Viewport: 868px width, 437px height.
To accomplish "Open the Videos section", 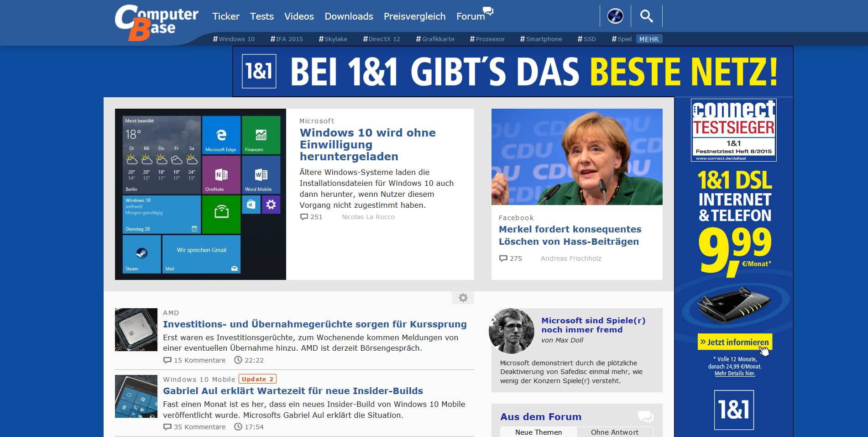I will pyautogui.click(x=299, y=16).
